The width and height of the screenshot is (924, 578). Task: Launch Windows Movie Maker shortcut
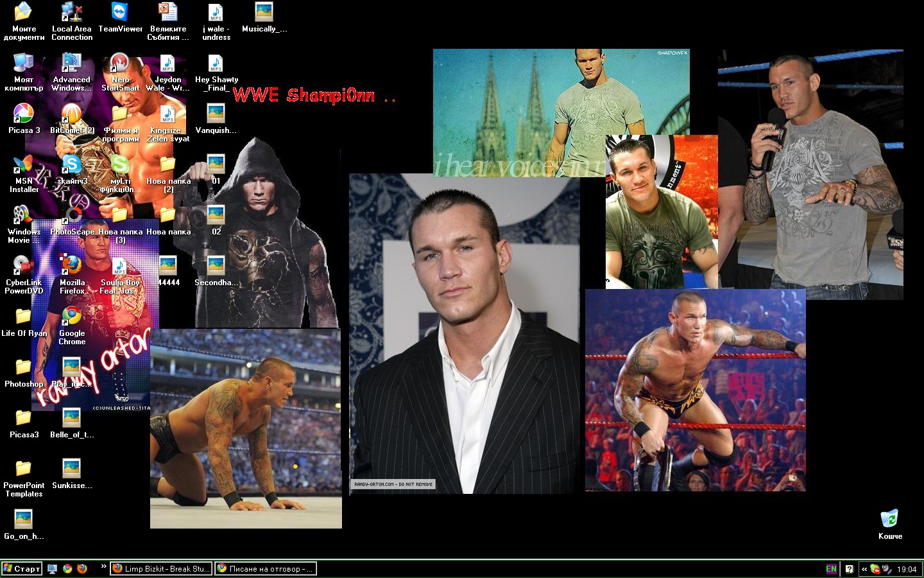pos(24,224)
